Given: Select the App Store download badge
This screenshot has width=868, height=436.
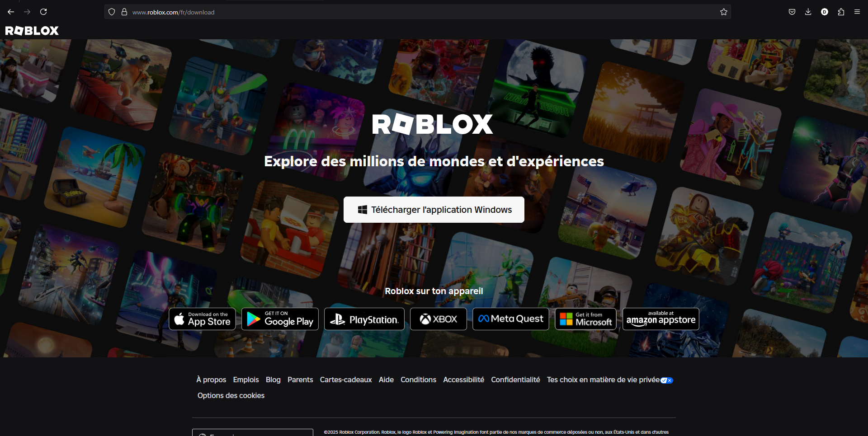Looking at the screenshot, I should point(202,319).
